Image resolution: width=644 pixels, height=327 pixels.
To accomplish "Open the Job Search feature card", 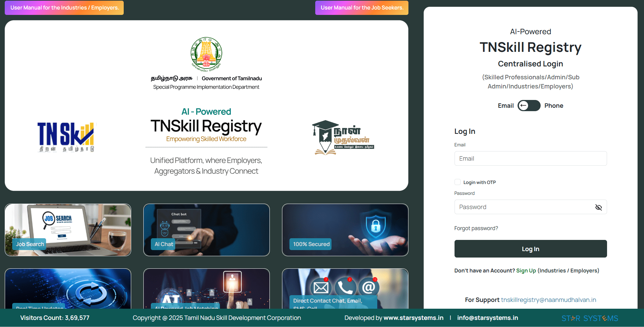I will tap(68, 230).
